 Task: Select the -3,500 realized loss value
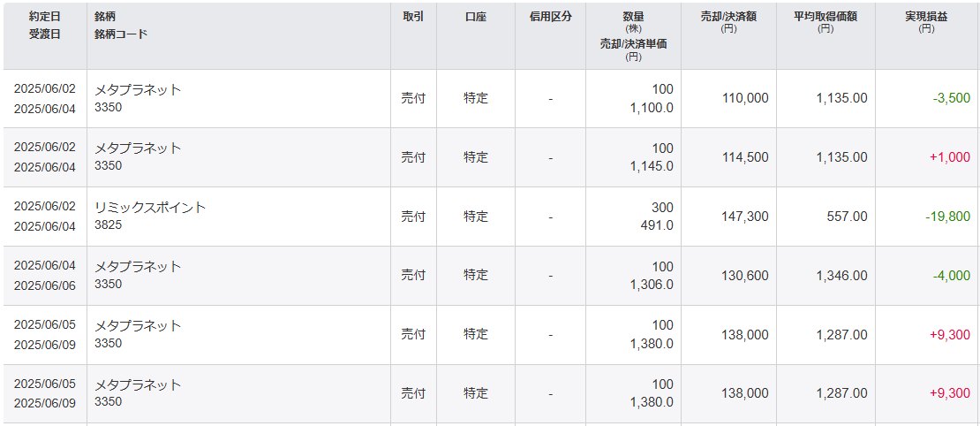tap(951, 98)
